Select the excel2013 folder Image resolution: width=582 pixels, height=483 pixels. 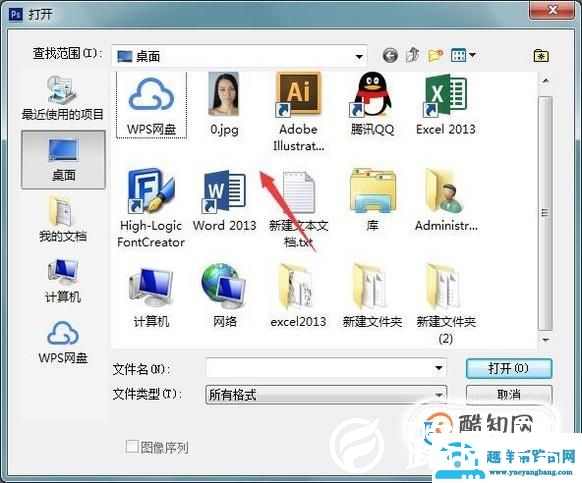click(298, 296)
